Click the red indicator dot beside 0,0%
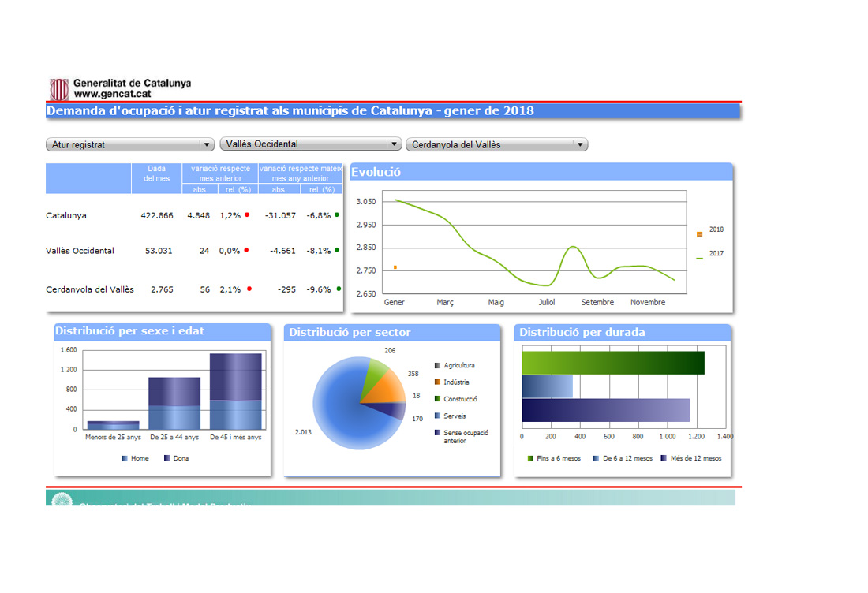The image size is (868, 593). [246, 250]
